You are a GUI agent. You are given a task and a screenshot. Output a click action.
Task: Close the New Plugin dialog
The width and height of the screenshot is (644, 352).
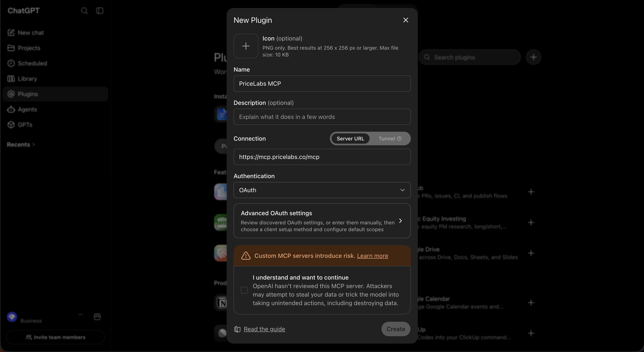[x=406, y=20]
